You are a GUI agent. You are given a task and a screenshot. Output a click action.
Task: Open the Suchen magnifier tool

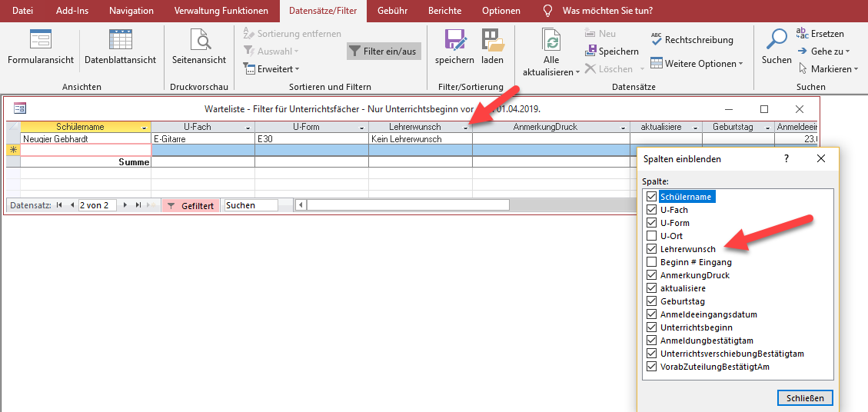[777, 40]
